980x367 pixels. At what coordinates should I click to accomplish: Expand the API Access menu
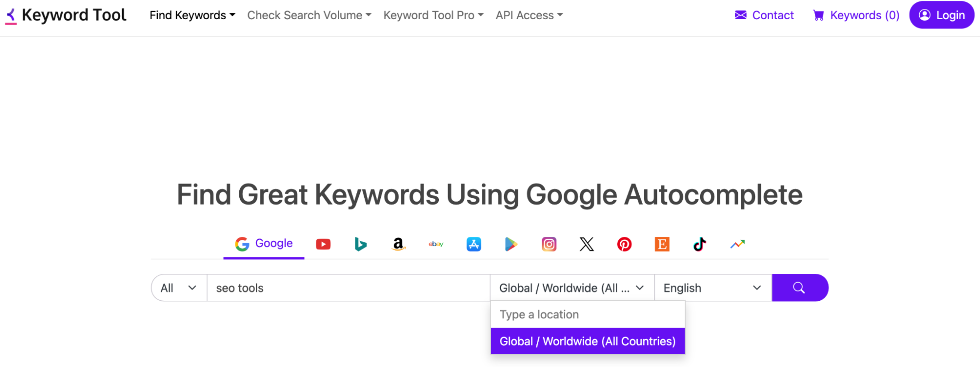pyautogui.click(x=529, y=15)
